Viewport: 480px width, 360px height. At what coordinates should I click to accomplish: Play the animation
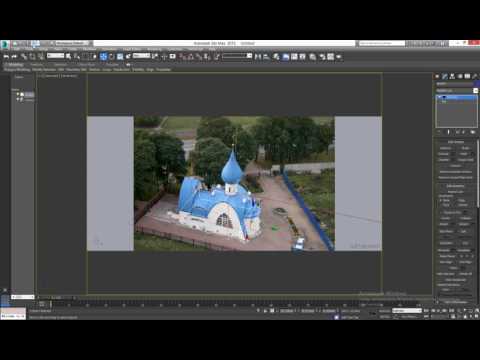439,311
